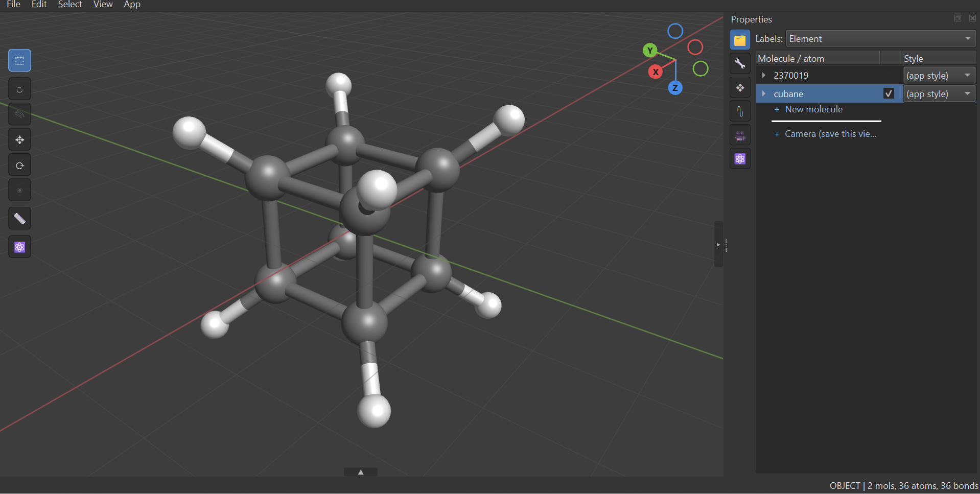Click the hollow green gizmo circle
Viewport: 980px width, 494px height.
coord(701,68)
